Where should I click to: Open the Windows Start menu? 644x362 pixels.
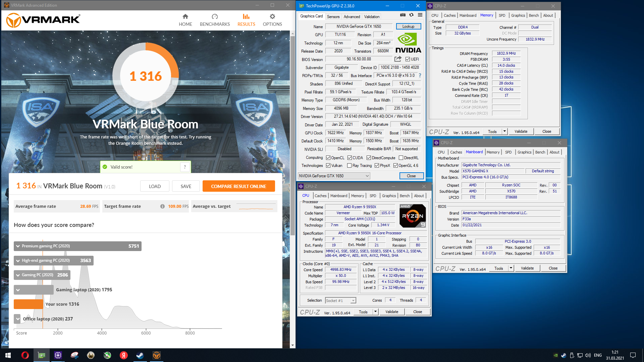tap(8, 355)
